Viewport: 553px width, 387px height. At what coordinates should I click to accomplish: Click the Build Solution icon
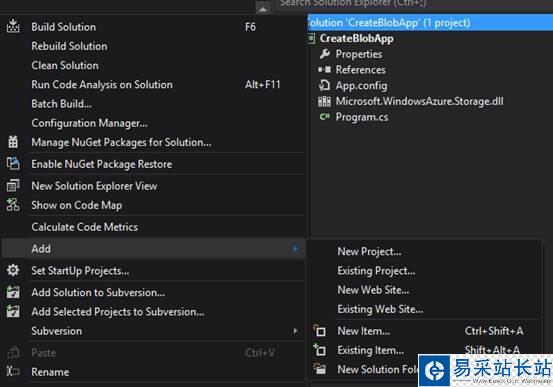point(13,26)
